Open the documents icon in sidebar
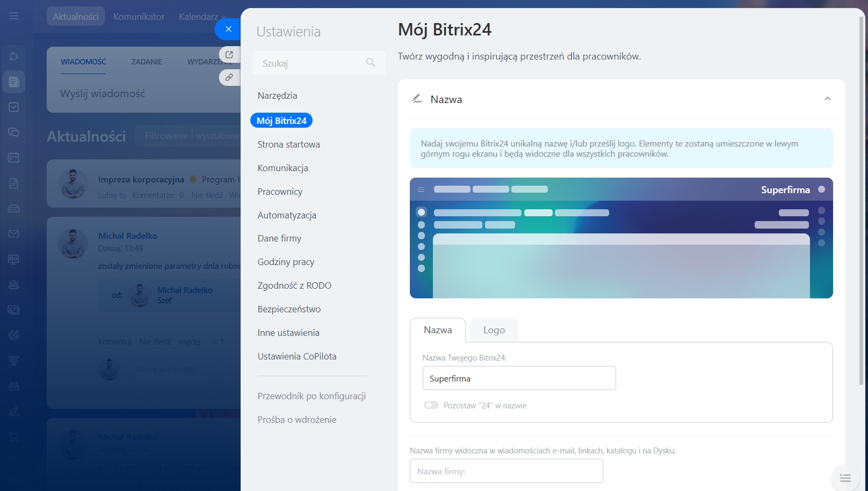The image size is (868, 491). pos(14,183)
